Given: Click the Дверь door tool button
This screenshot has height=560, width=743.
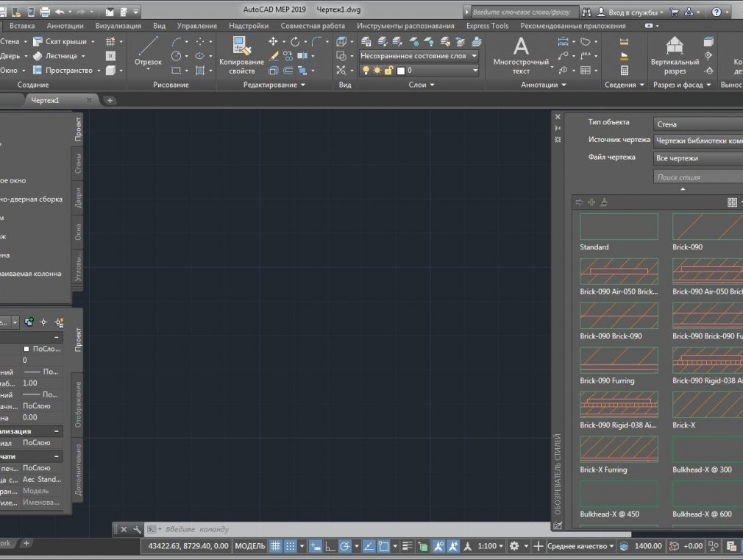Looking at the screenshot, I should [x=10, y=56].
